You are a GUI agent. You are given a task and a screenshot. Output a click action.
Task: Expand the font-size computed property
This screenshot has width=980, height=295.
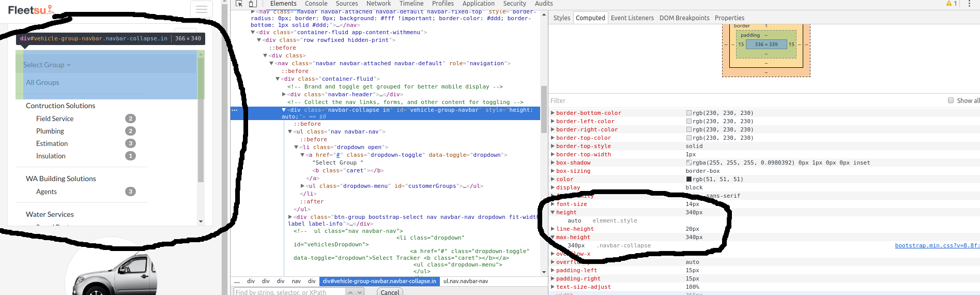click(553, 204)
